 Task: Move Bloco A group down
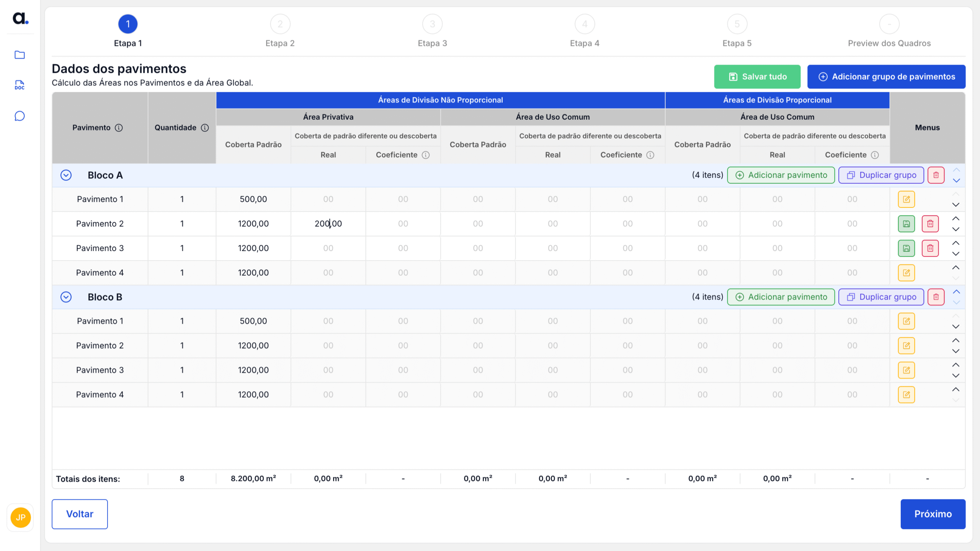pyautogui.click(x=956, y=181)
